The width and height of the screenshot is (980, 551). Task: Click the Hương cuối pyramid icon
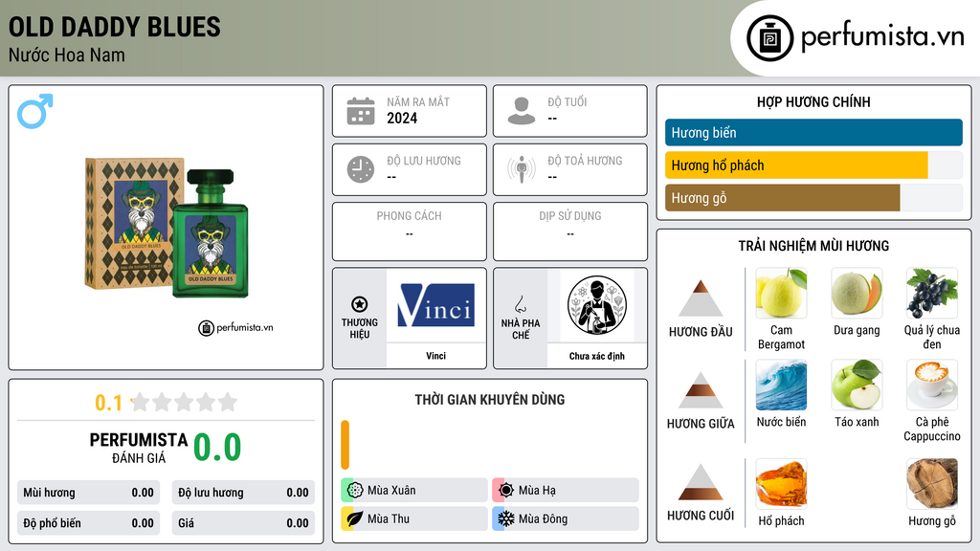[701, 482]
